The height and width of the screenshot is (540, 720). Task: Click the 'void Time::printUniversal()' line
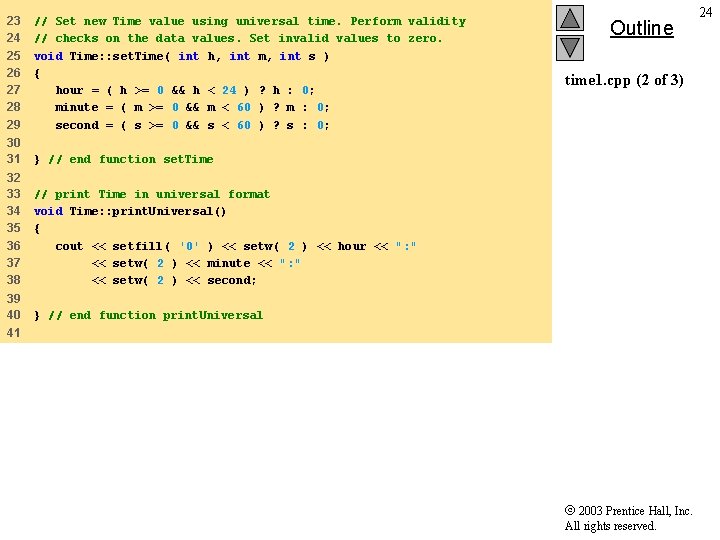pos(130,211)
